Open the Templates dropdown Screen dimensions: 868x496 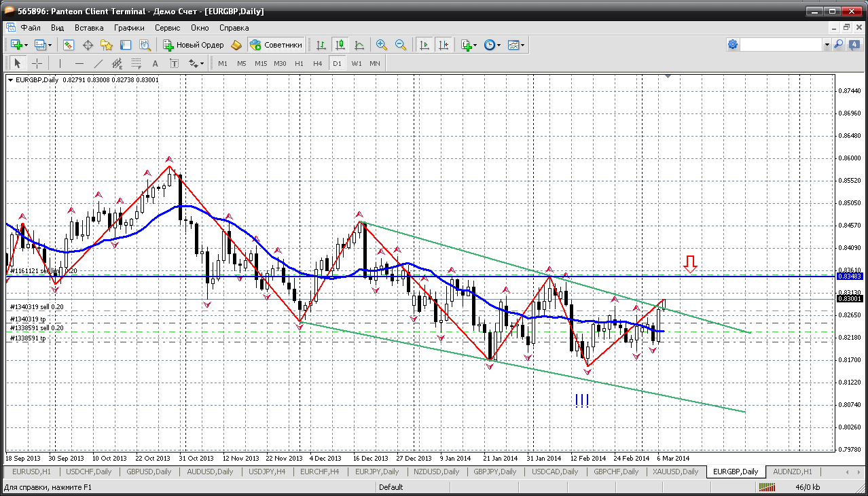(516, 45)
